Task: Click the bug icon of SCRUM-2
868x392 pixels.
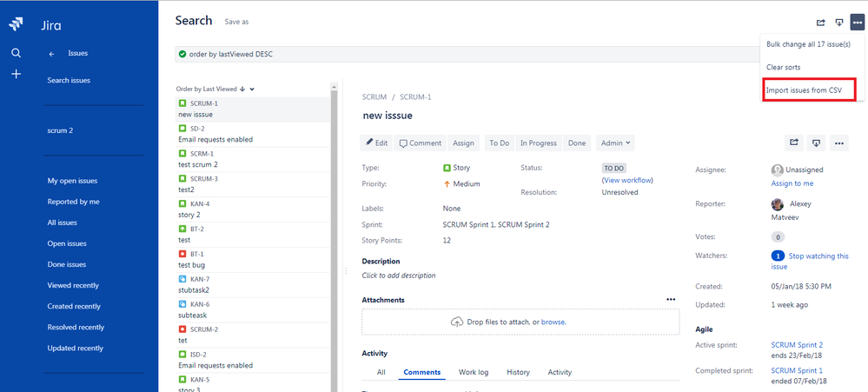Action: click(182, 329)
